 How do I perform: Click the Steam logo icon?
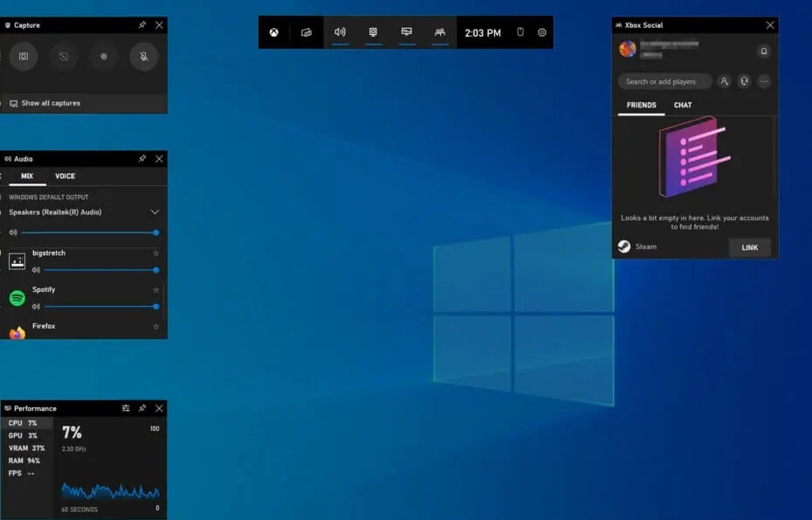pos(624,246)
